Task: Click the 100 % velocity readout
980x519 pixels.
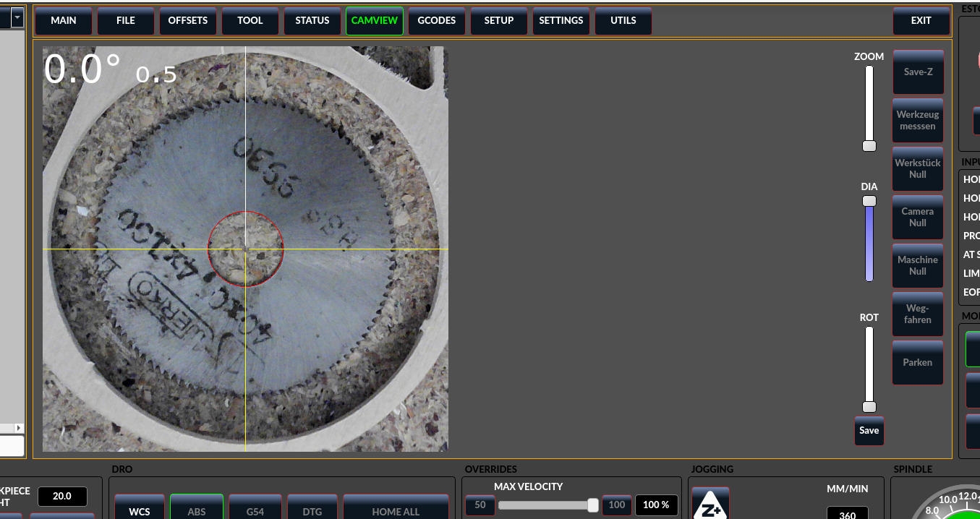Action: tap(656, 505)
